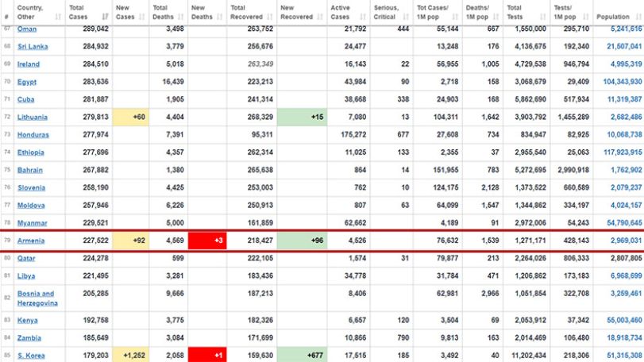The image size is (644, 362).
Task: Sort by Tests/1M pop arrows
Action: [586, 17]
